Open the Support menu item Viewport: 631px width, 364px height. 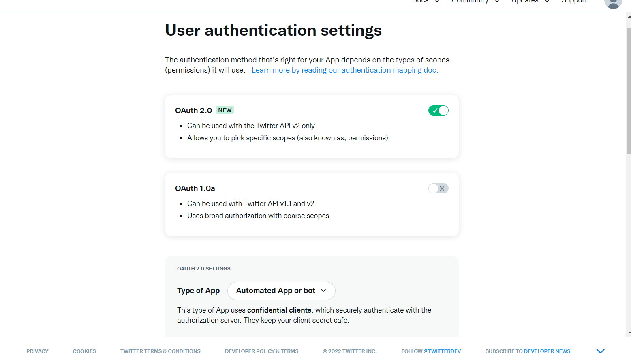coord(574,2)
